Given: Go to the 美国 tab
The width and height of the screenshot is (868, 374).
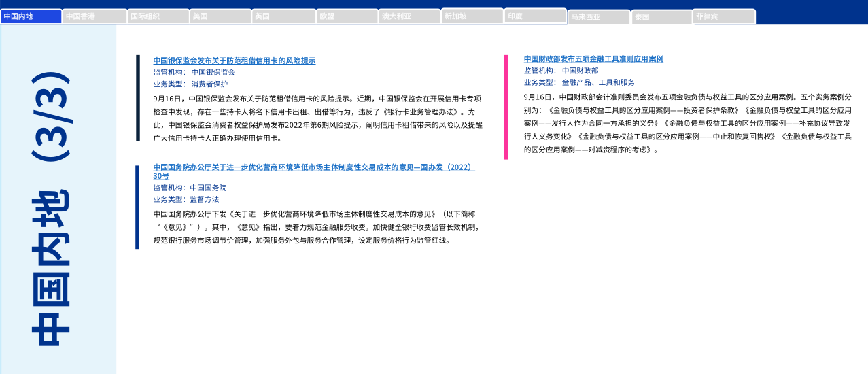Looking at the screenshot, I should tap(220, 16).
